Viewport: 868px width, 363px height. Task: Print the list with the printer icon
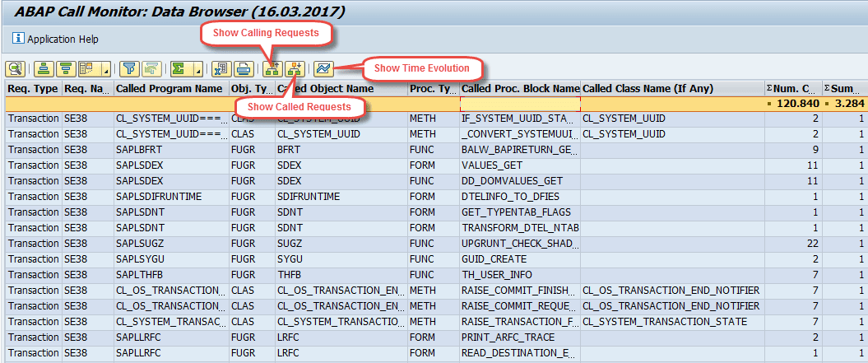pyautogui.click(x=243, y=68)
